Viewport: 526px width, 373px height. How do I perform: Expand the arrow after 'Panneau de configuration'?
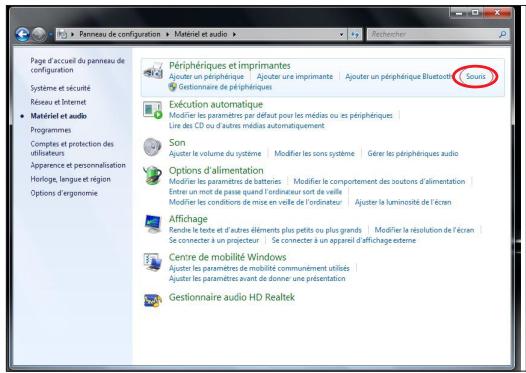coord(167,34)
